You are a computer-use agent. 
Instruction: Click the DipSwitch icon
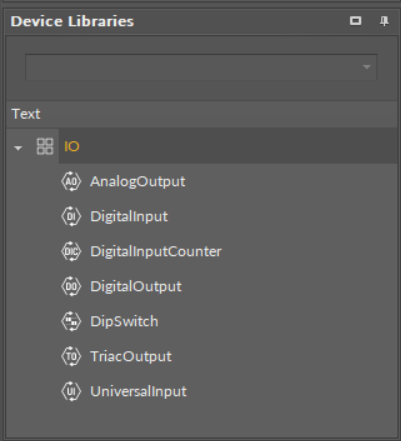click(x=71, y=321)
